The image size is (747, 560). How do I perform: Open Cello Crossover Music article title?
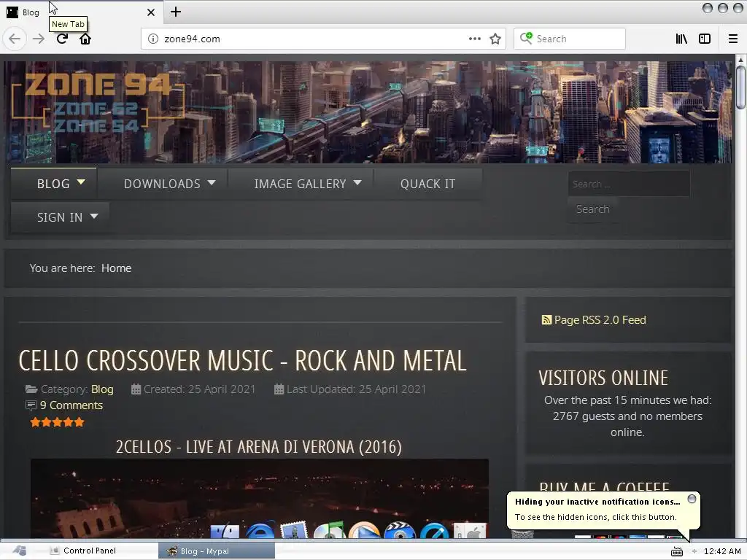pos(242,360)
